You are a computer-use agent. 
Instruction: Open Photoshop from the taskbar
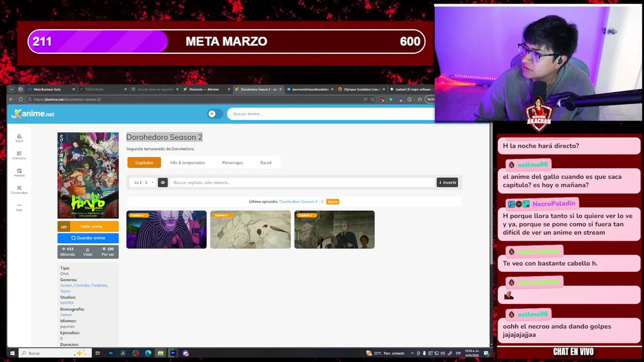(x=111, y=353)
